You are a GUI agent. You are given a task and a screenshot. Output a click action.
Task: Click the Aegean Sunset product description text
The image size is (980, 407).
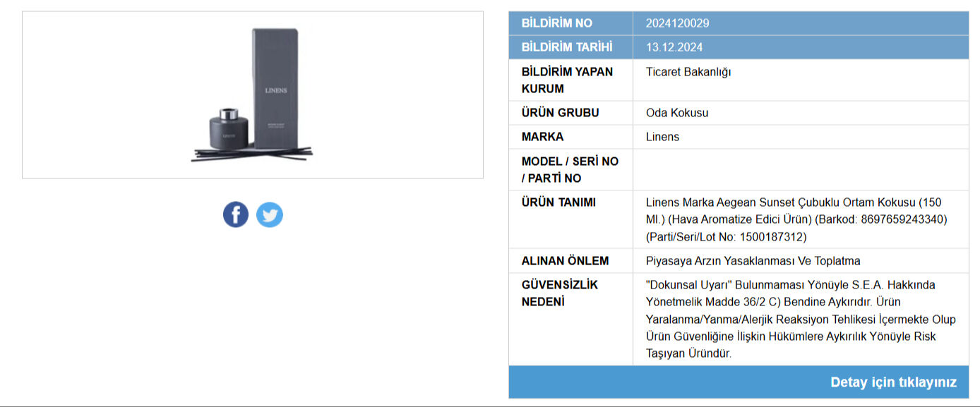click(796, 219)
